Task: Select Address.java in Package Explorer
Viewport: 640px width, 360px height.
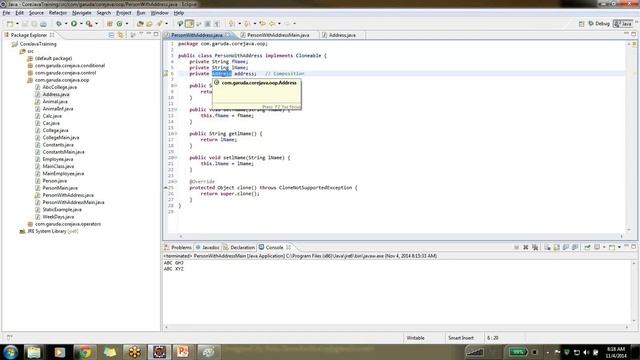Action: (56, 94)
